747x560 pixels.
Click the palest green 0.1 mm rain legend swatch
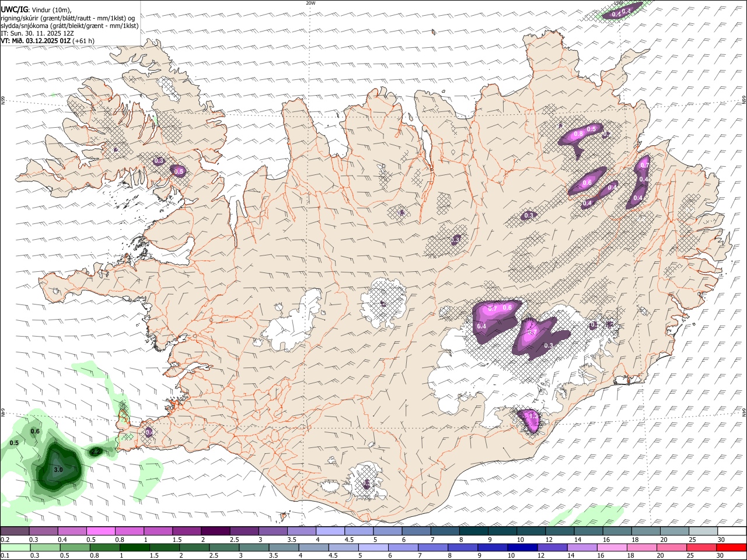coord(15,547)
